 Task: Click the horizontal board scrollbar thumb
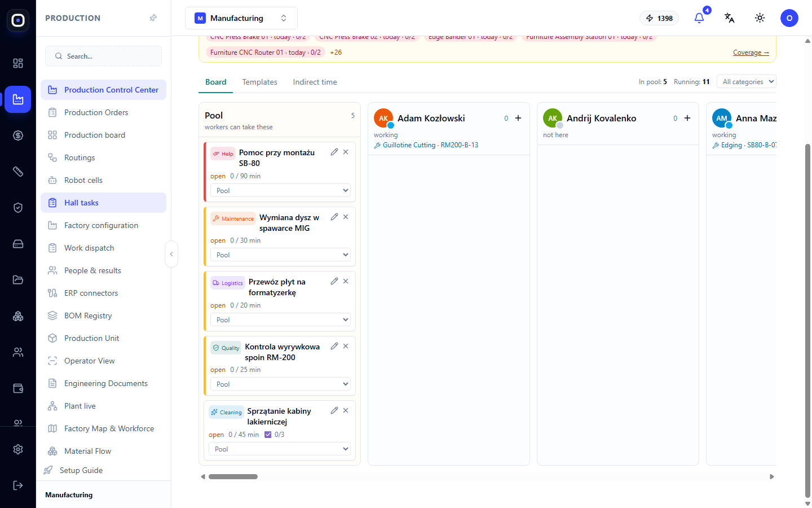(233, 477)
